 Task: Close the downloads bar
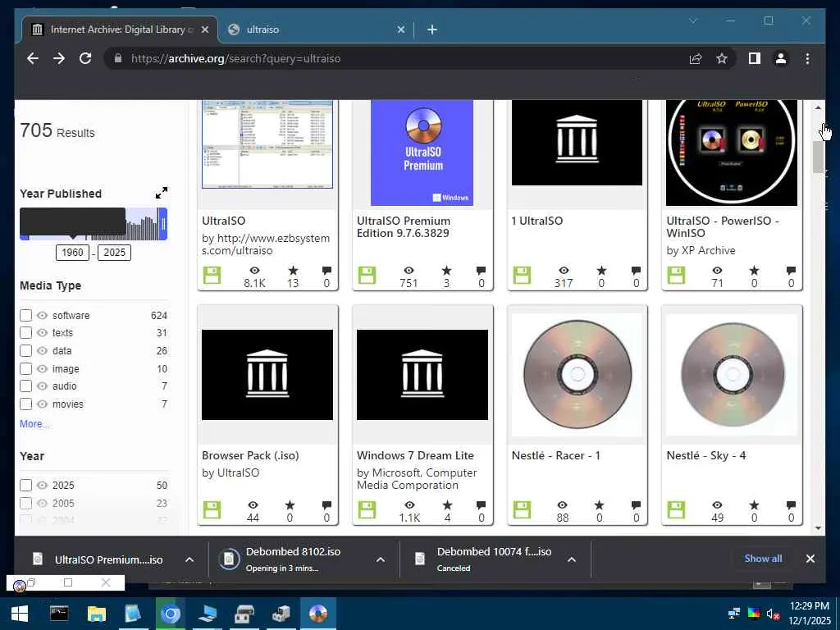tap(810, 559)
